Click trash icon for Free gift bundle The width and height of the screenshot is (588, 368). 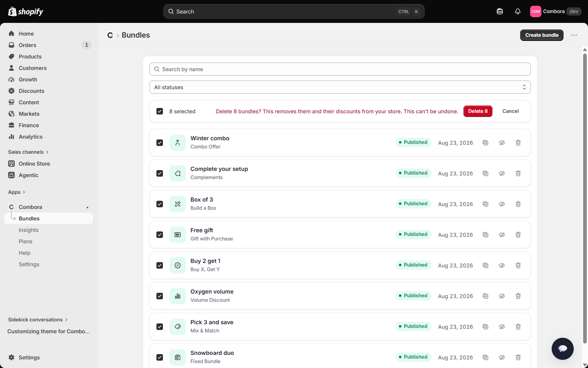click(x=518, y=235)
